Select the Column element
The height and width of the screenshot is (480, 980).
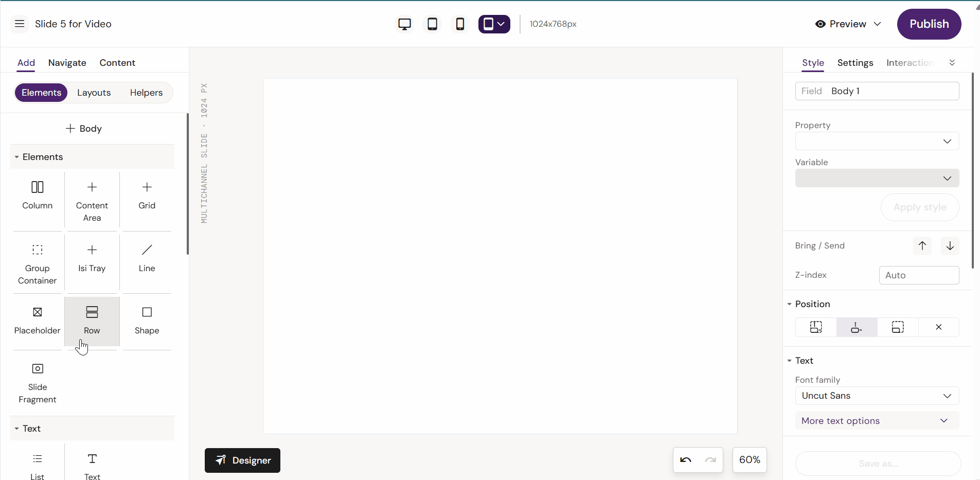[x=37, y=195]
